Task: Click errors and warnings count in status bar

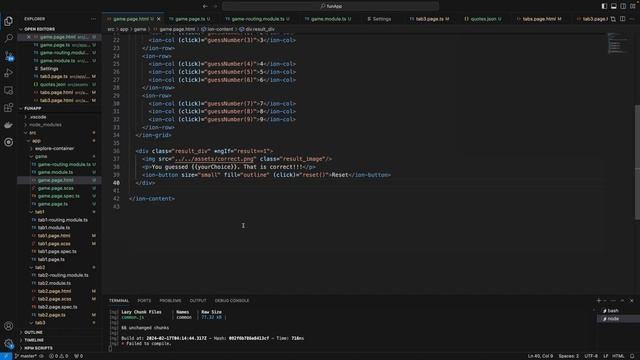Action: pyautogui.click(x=60, y=356)
